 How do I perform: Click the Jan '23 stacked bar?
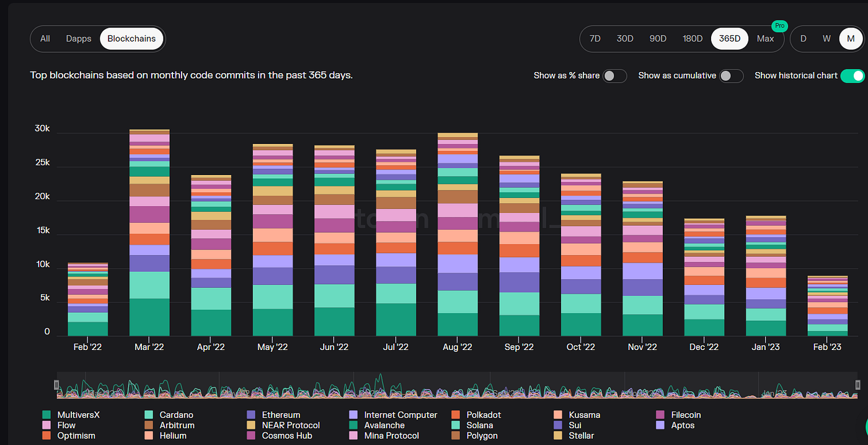click(x=766, y=276)
